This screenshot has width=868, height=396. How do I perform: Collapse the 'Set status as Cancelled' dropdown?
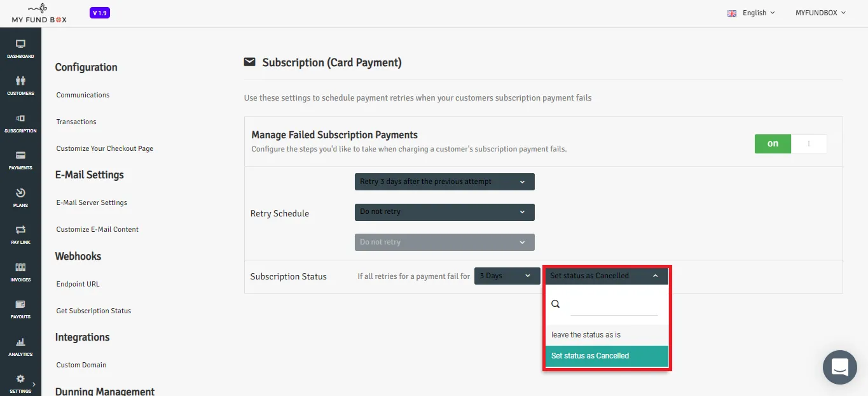point(606,276)
